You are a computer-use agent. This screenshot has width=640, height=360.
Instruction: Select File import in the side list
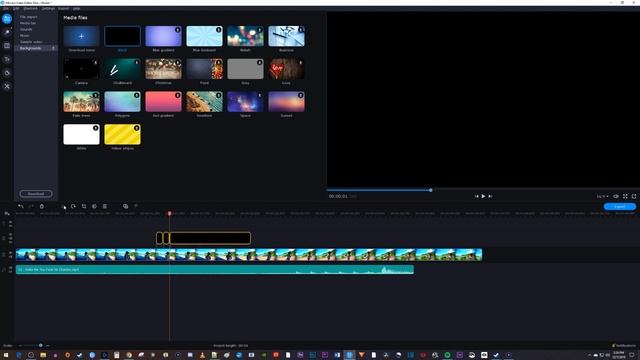click(x=29, y=17)
